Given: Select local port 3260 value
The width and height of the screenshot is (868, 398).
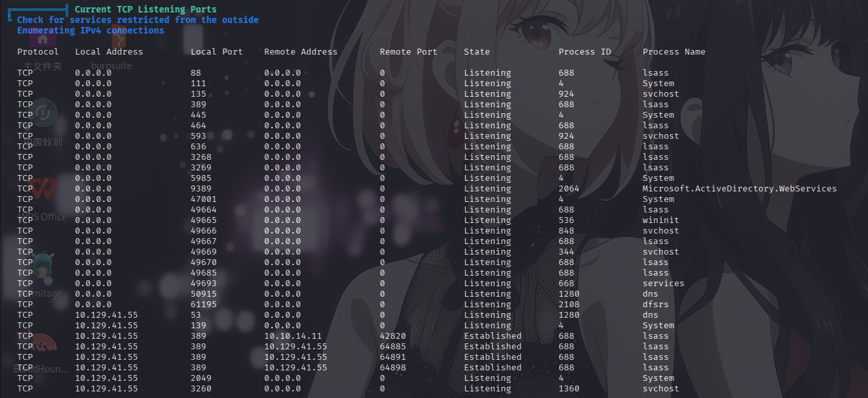Looking at the screenshot, I should 201,389.
